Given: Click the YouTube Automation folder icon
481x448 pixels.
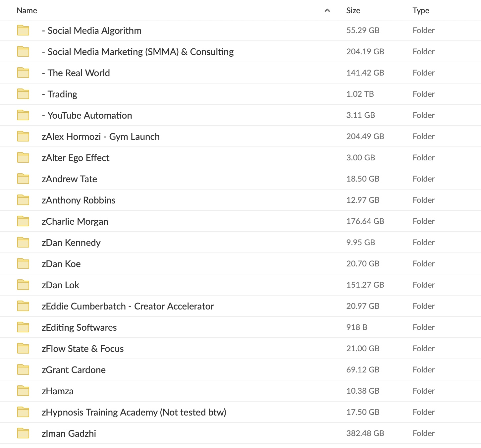Looking at the screenshot, I should coord(23,115).
